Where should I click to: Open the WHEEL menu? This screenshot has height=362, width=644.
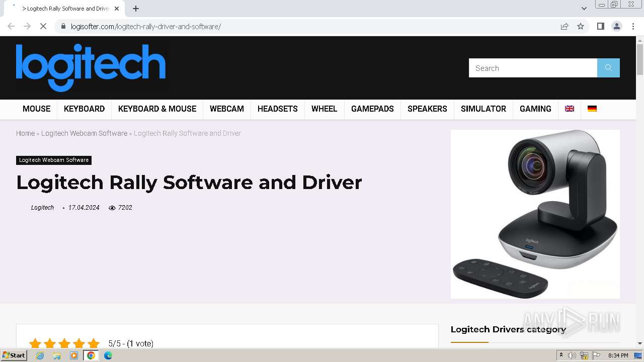[x=324, y=109]
